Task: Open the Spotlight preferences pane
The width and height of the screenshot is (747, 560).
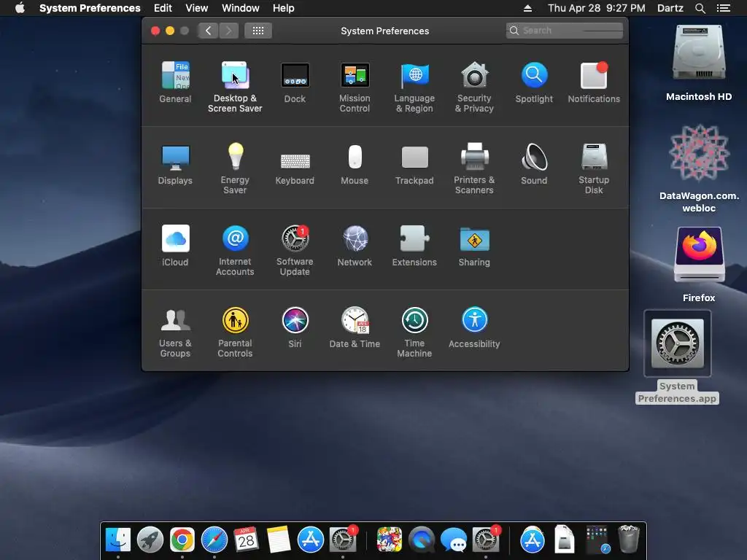Action: tap(534, 82)
